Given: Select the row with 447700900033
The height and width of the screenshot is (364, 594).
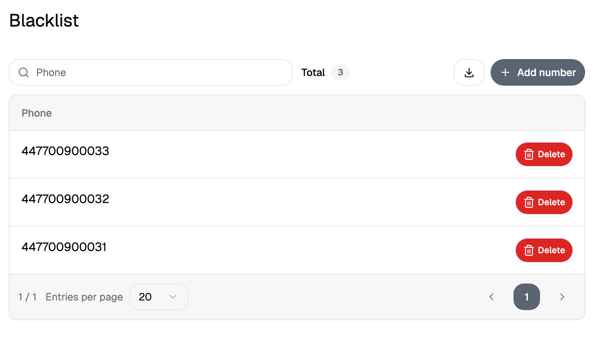Looking at the screenshot, I should [x=297, y=154].
